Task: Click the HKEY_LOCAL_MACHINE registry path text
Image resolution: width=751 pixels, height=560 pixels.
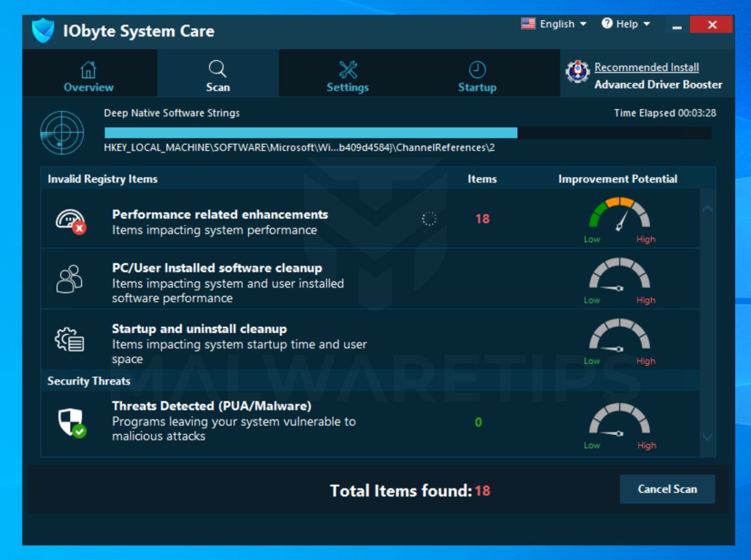Action: click(x=300, y=147)
